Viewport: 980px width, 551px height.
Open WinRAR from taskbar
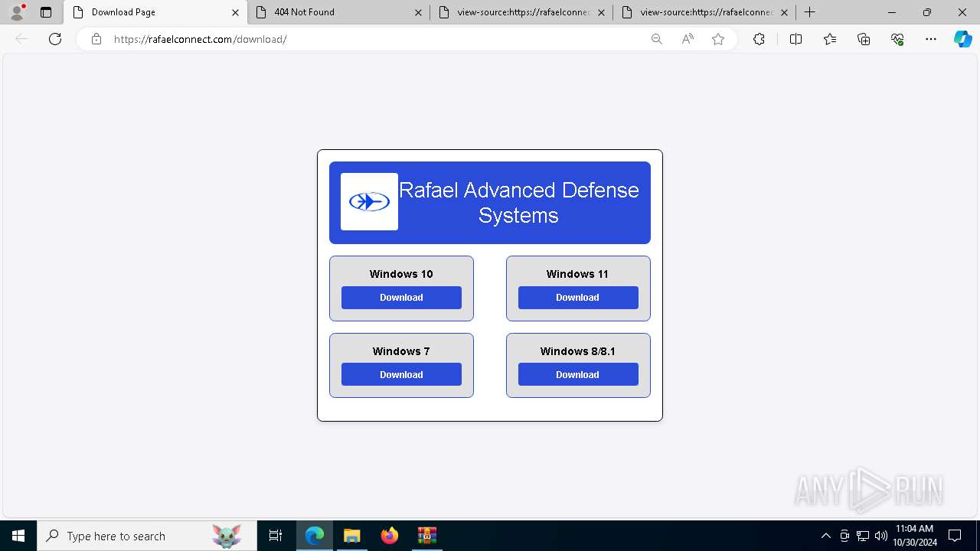pyautogui.click(x=426, y=536)
